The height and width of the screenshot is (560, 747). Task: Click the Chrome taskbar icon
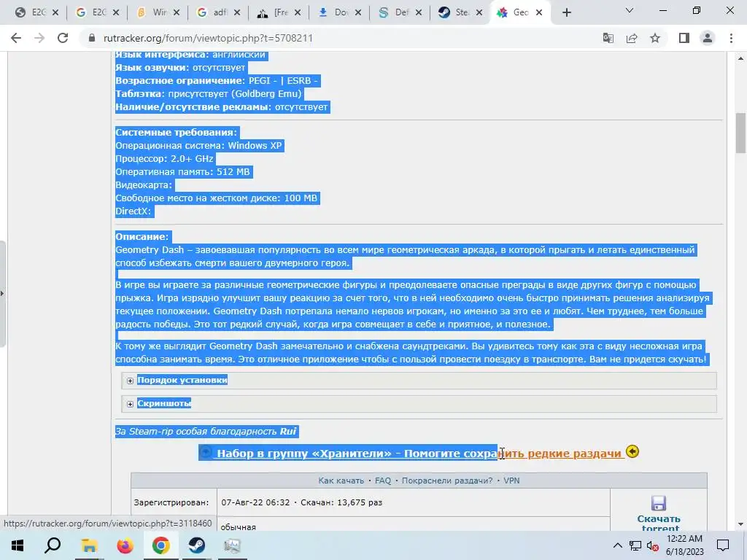(161, 545)
